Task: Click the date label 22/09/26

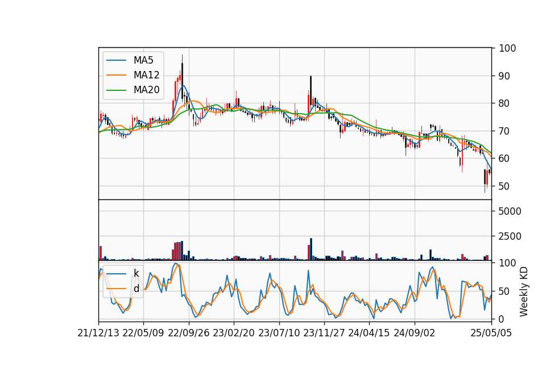Action: pyautogui.click(x=189, y=333)
